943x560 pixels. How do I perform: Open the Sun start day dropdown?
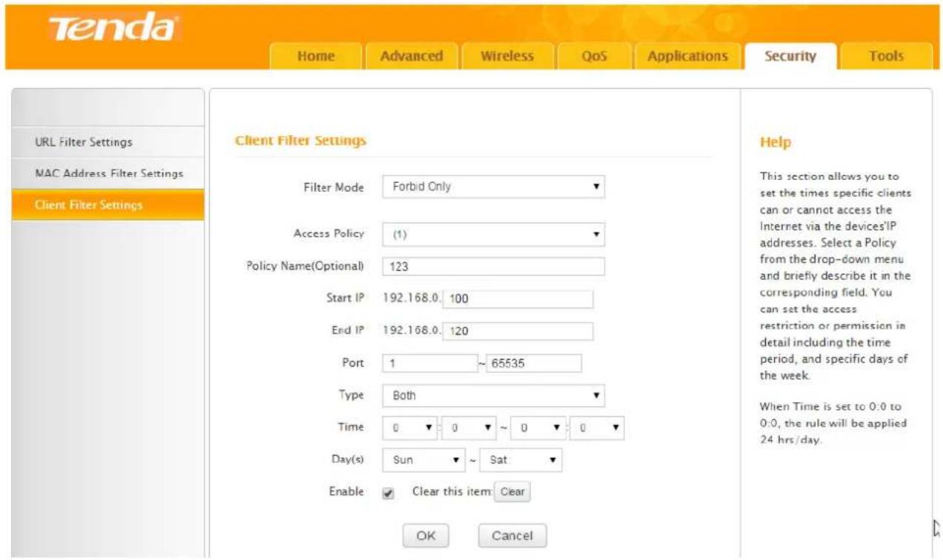click(x=425, y=460)
